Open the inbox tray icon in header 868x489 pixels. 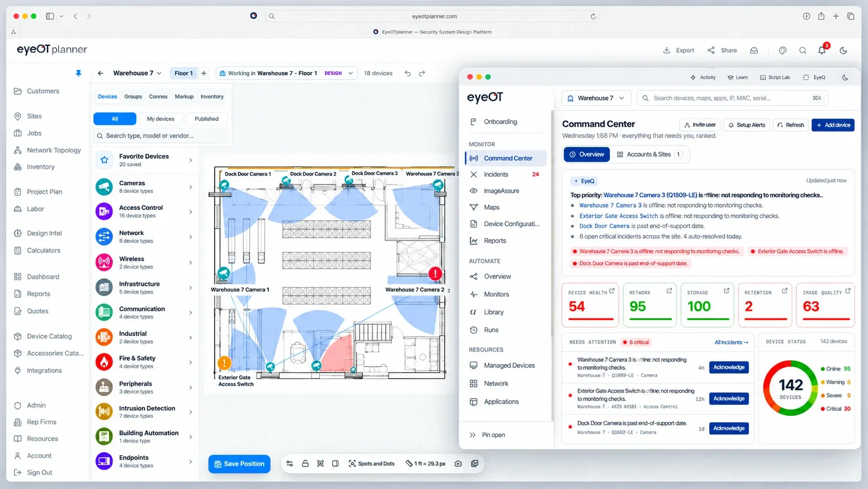[754, 50]
